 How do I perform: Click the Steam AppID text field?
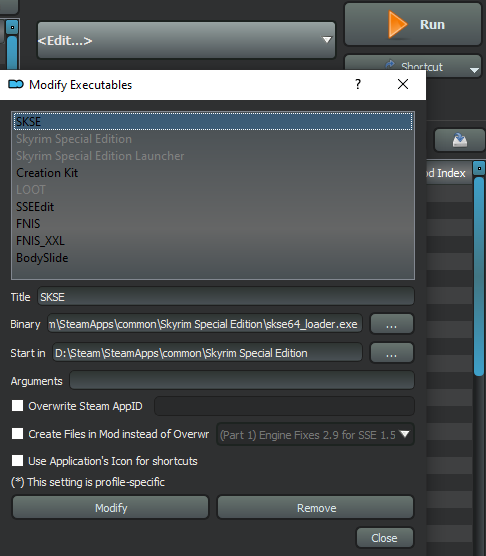(284, 406)
